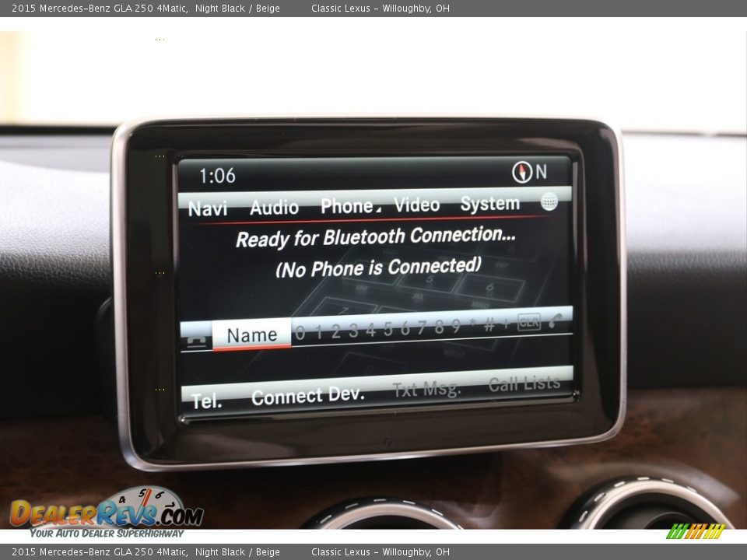Open the Video menu
The image size is (747, 560).
pos(416,205)
